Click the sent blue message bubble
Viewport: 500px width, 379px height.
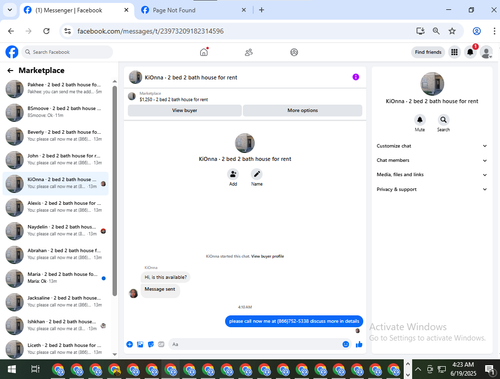click(x=294, y=321)
